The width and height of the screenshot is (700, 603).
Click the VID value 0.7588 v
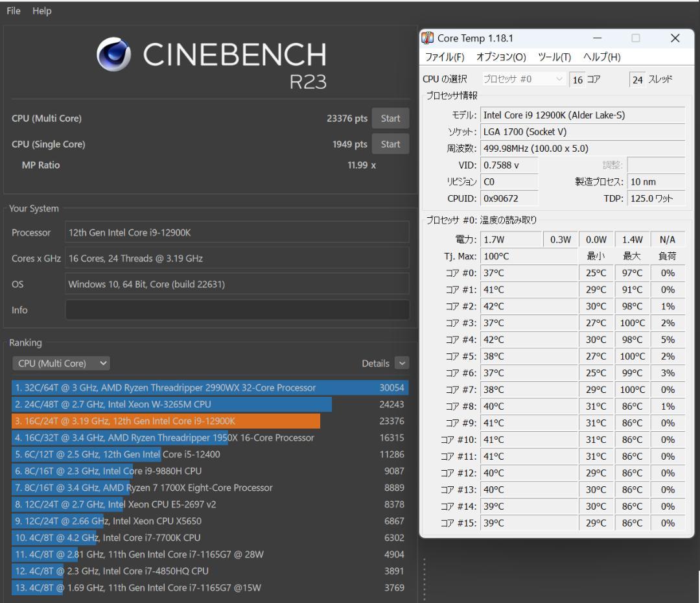pyautogui.click(x=509, y=165)
